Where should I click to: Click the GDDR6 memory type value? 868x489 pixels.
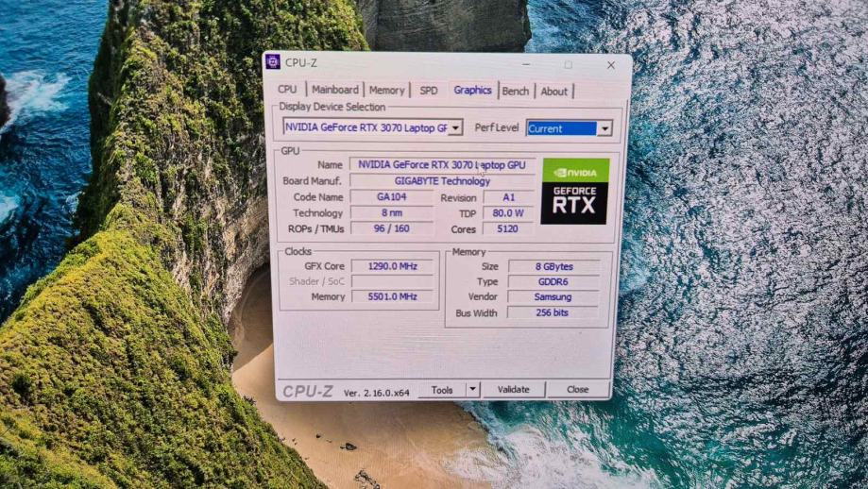pyautogui.click(x=553, y=281)
